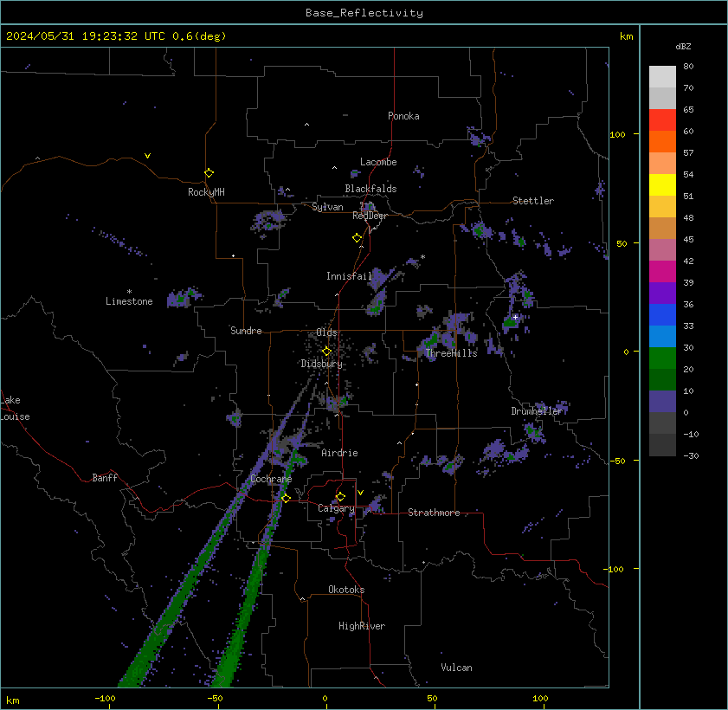The image size is (728, 710).
Task: Click the Limestone label
Action: point(129,302)
